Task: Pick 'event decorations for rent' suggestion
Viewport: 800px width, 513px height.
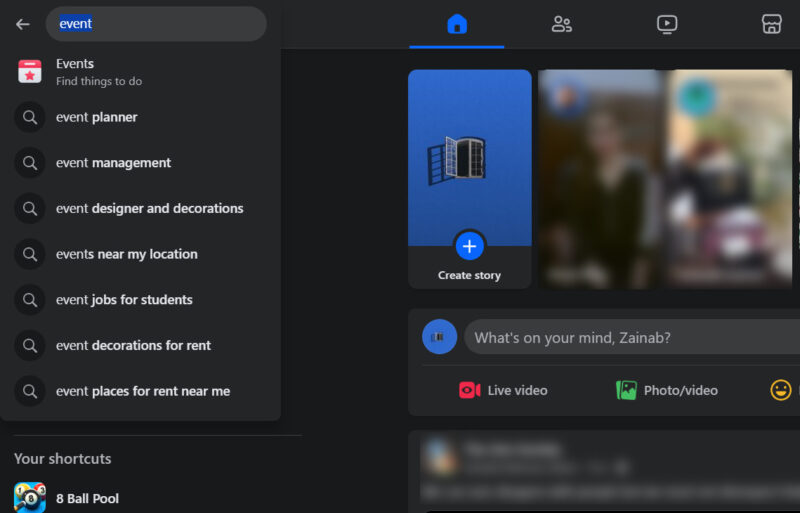Action: [x=133, y=346]
